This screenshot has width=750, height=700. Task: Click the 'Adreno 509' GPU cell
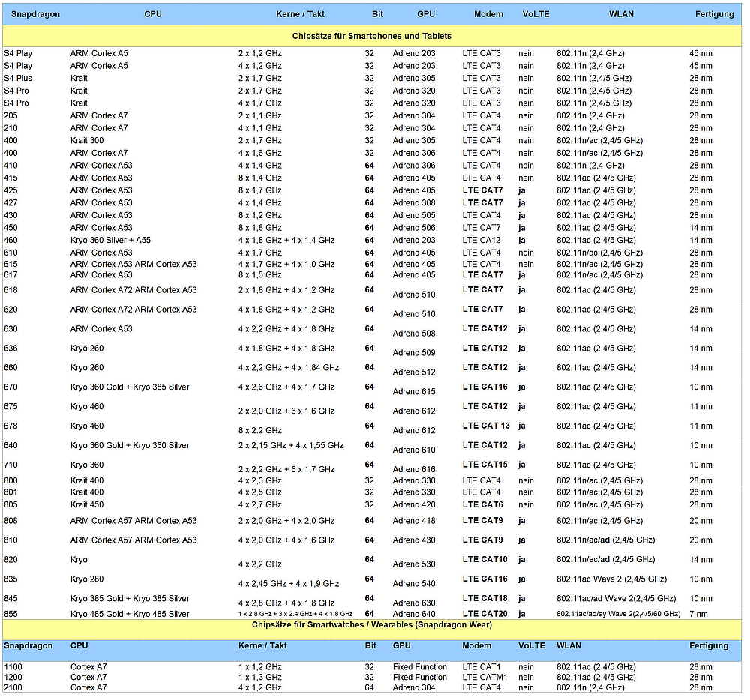pyautogui.click(x=414, y=353)
